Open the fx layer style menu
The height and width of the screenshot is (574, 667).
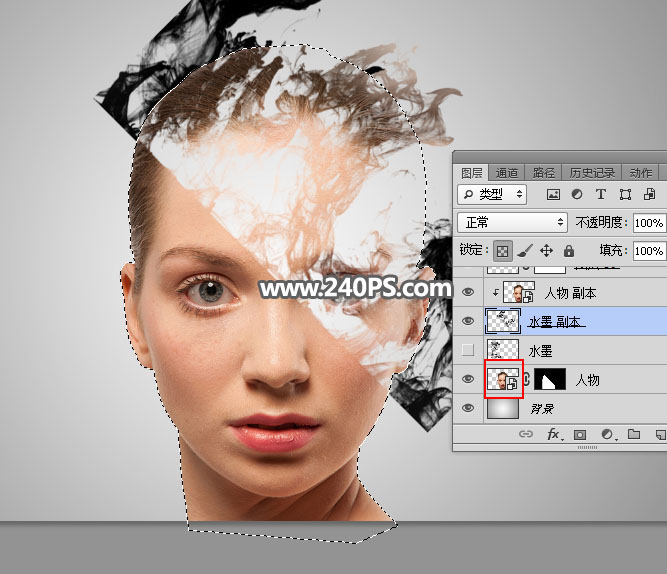(553, 434)
